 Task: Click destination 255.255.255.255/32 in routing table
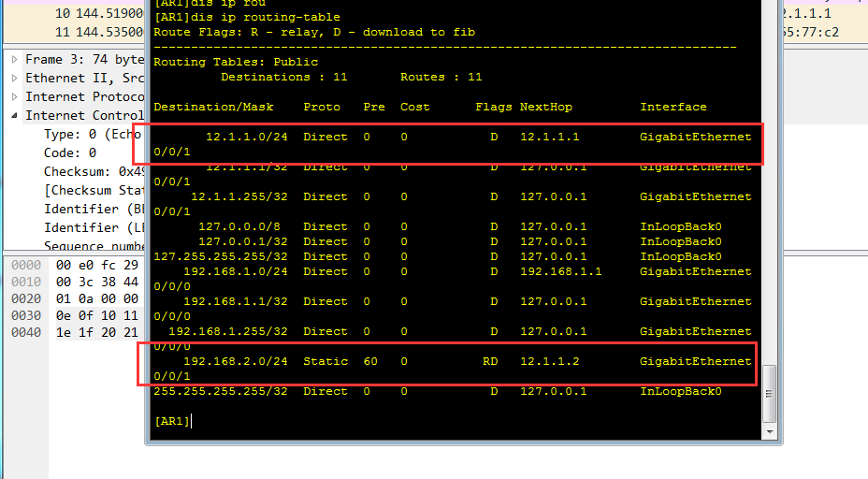pos(221,391)
